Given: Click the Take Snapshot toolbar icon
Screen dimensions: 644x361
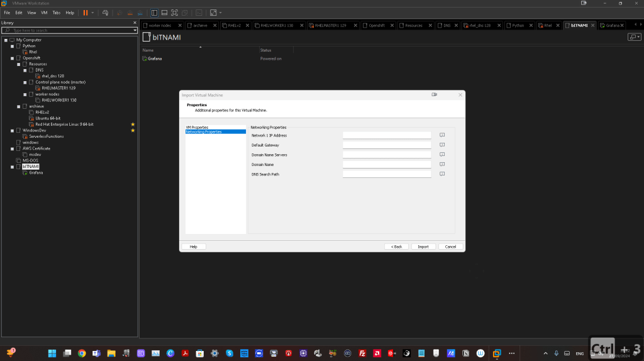Looking at the screenshot, I should 119,13.
